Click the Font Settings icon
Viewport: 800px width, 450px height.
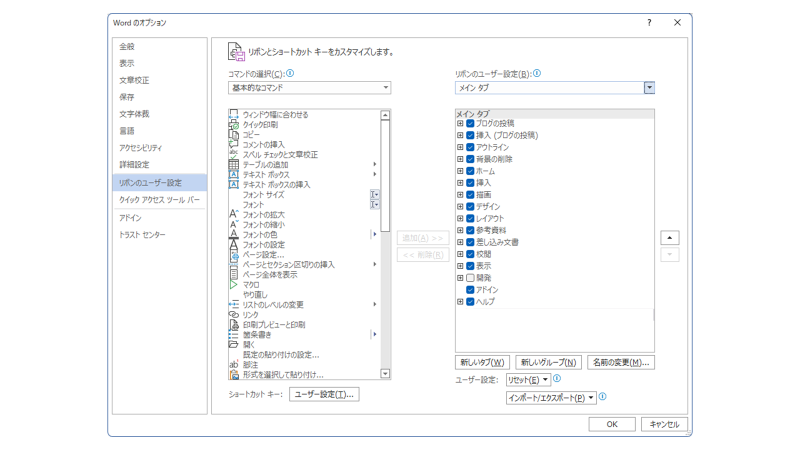point(234,244)
